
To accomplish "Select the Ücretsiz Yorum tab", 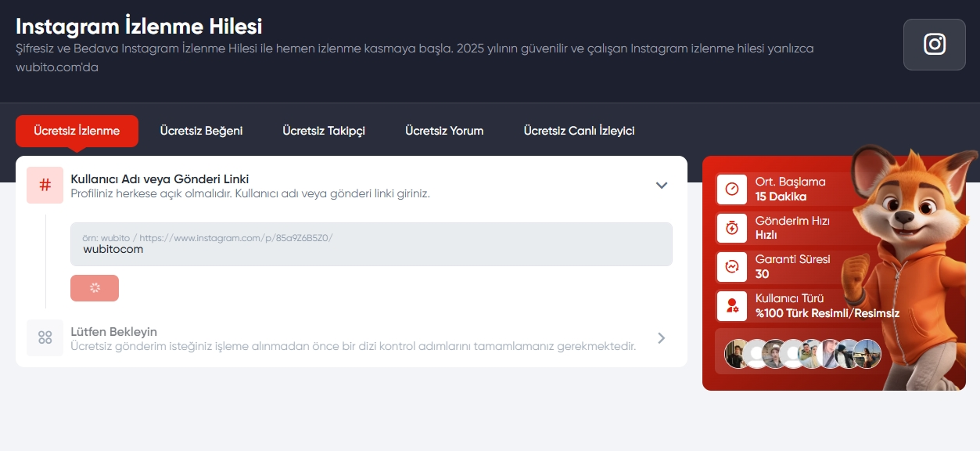I will (443, 131).
